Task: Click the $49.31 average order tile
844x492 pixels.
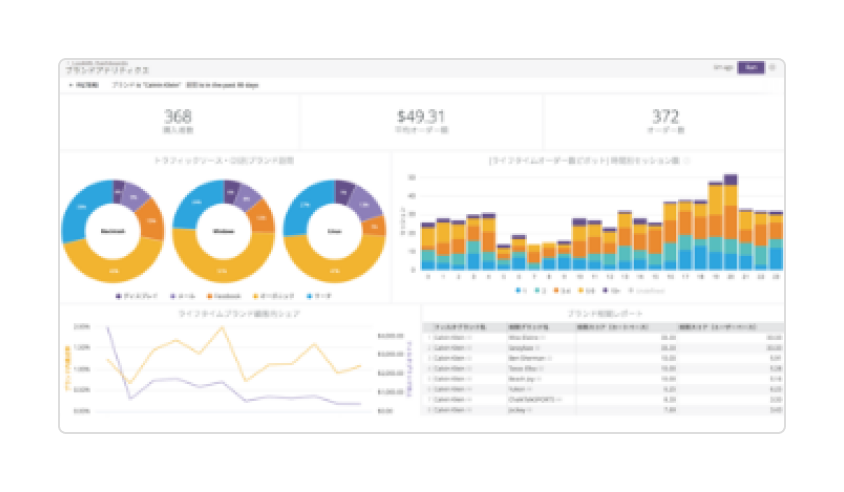Action: point(421,121)
